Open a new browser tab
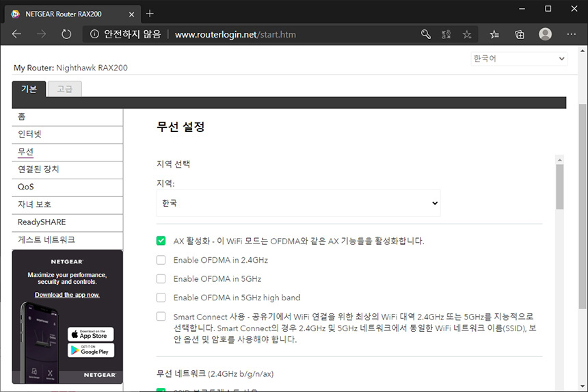This screenshot has height=392, width=588. coord(150,14)
